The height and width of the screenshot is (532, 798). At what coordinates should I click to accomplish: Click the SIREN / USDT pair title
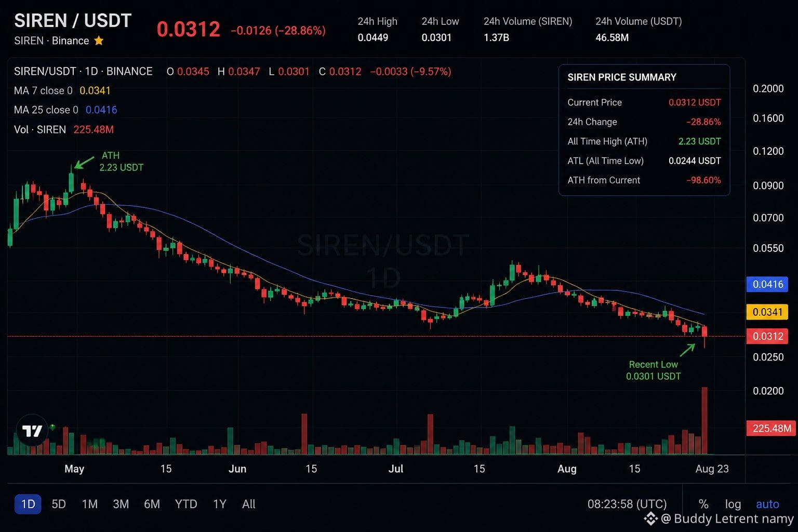pos(73,21)
